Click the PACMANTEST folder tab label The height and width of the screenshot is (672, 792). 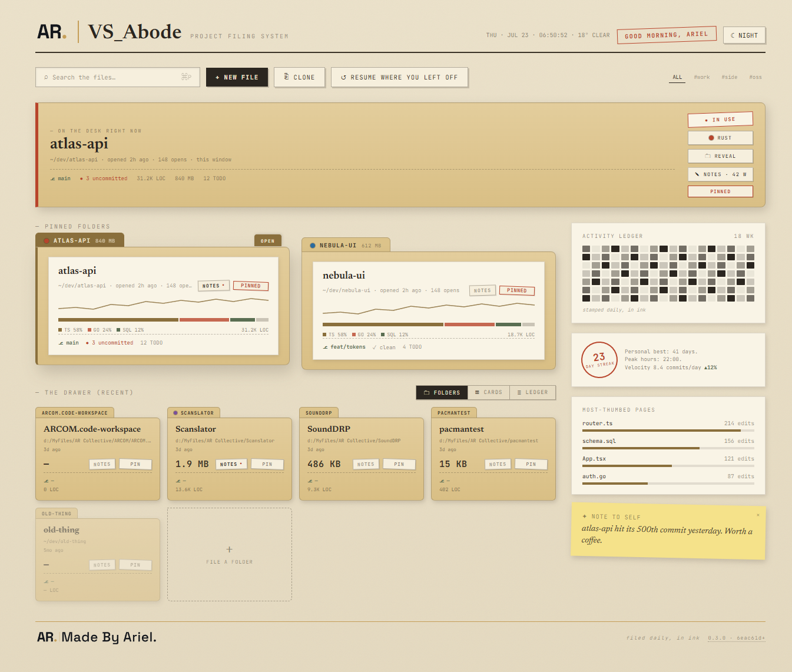454,413
